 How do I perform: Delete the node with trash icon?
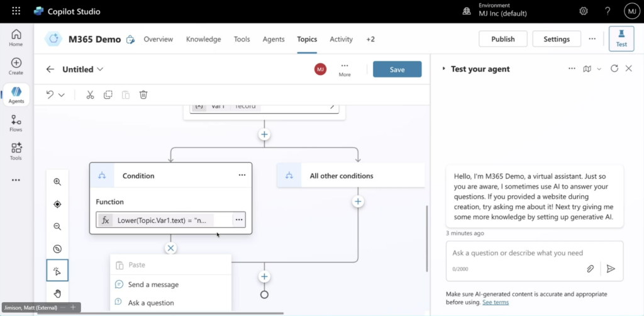[143, 94]
